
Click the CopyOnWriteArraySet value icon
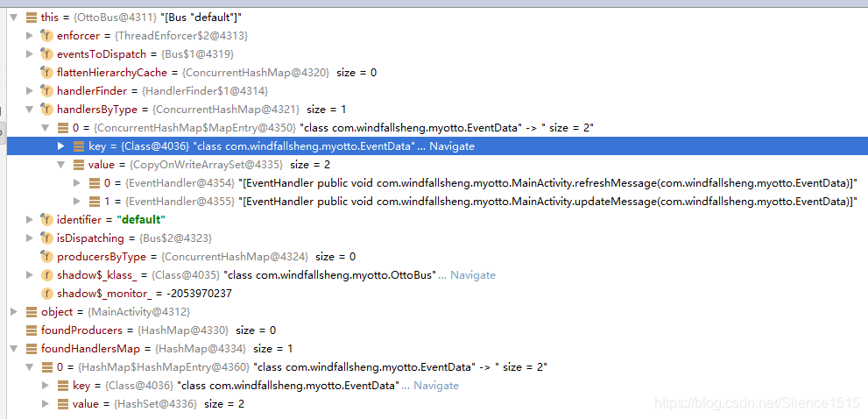tap(79, 165)
